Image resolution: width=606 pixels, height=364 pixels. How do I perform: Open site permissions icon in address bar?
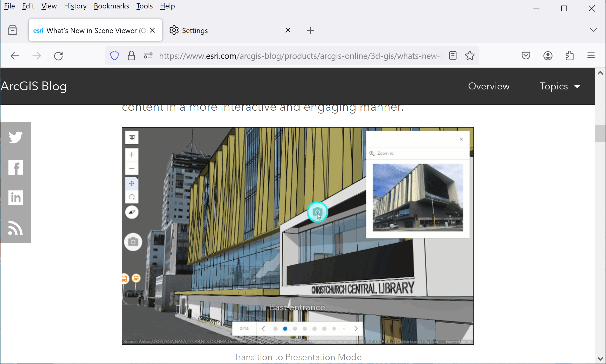point(148,56)
